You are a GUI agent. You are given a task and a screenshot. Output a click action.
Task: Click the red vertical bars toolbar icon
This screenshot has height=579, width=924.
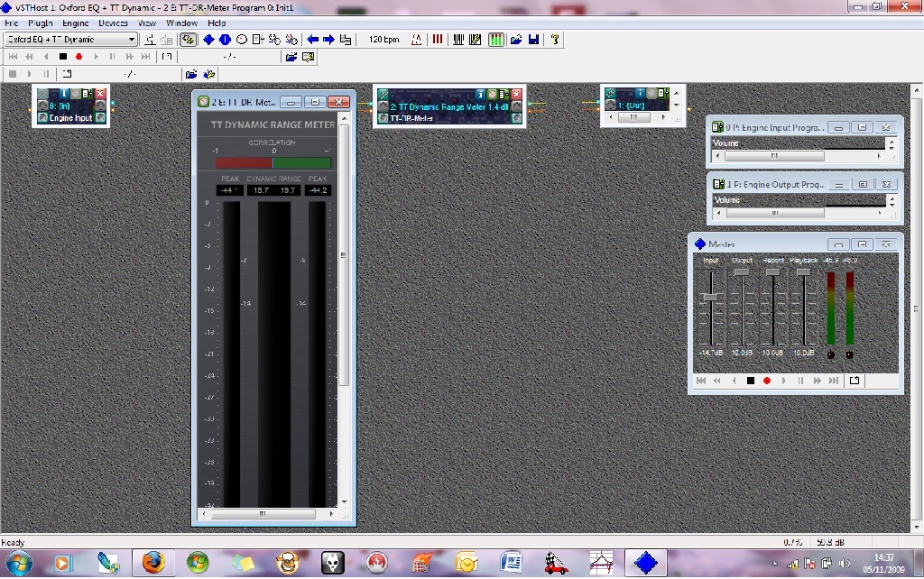438,40
